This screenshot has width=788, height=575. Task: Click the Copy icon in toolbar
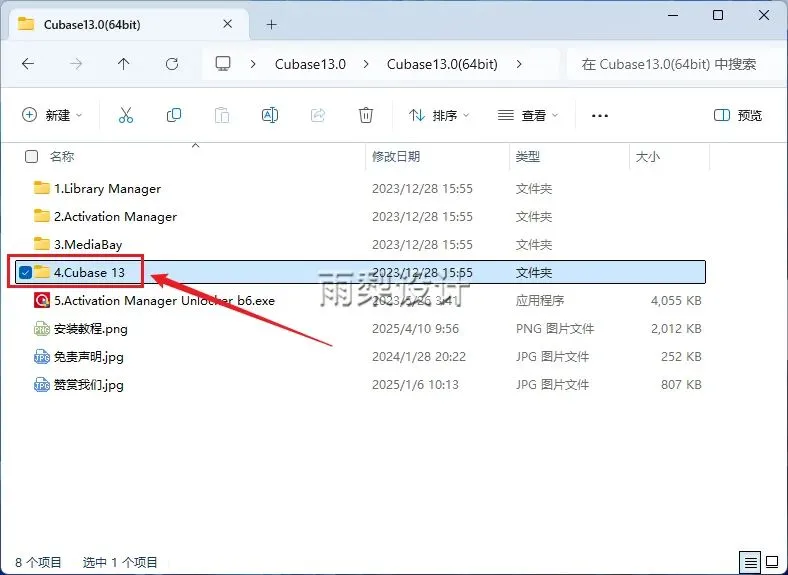(174, 115)
